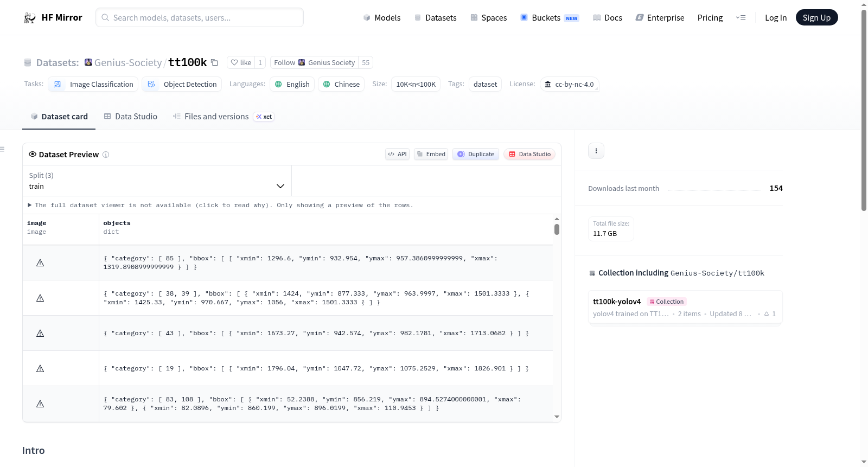Open the Image Classification task tag
The height and width of the screenshot is (467, 868).
tap(93, 84)
